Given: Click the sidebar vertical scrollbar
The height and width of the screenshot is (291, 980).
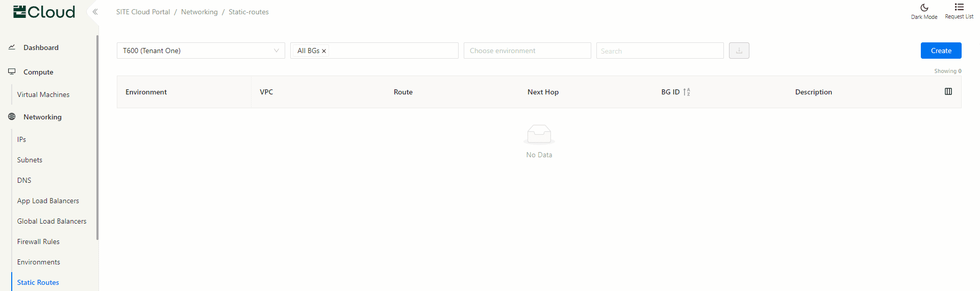Looking at the screenshot, I should (97, 138).
